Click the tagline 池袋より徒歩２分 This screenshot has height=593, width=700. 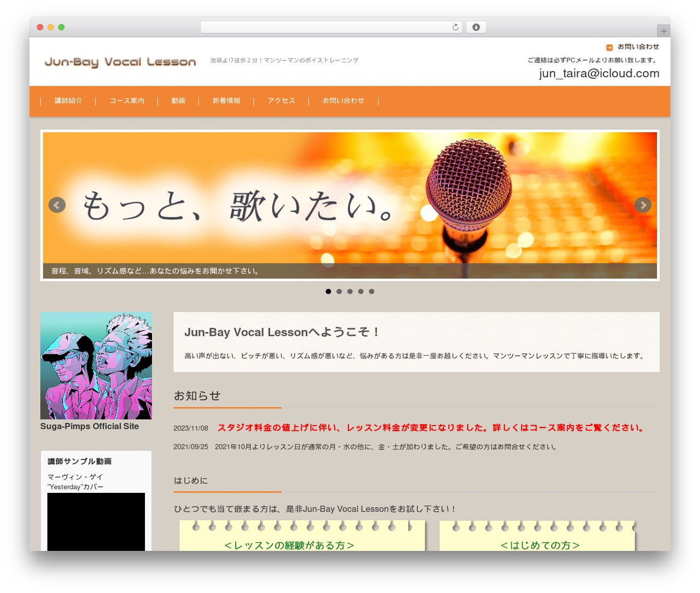284,60
